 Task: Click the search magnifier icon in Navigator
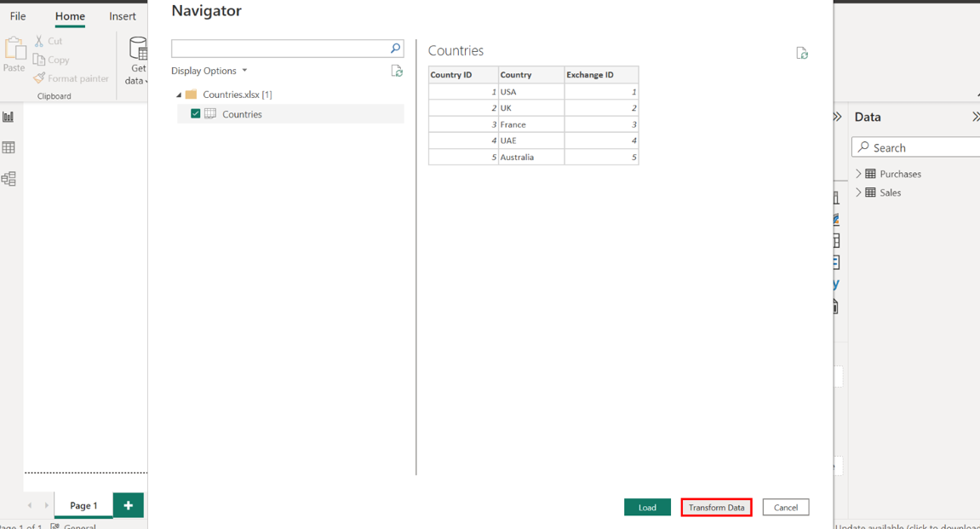tap(395, 49)
